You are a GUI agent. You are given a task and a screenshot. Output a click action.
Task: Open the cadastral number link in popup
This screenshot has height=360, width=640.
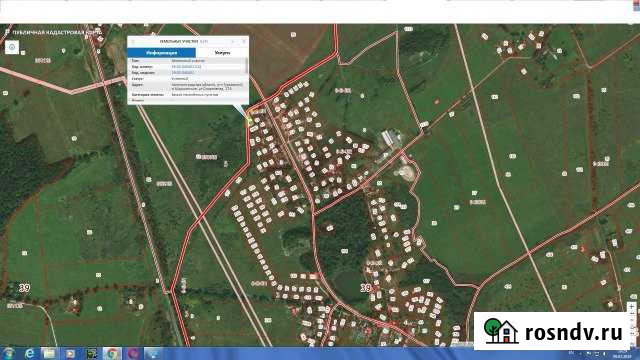point(187,67)
